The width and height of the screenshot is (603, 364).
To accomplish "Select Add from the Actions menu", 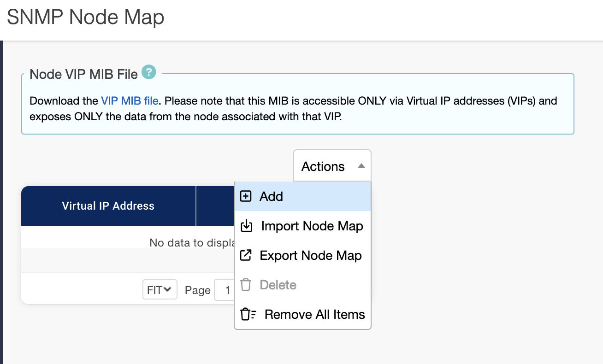I will point(271,196).
